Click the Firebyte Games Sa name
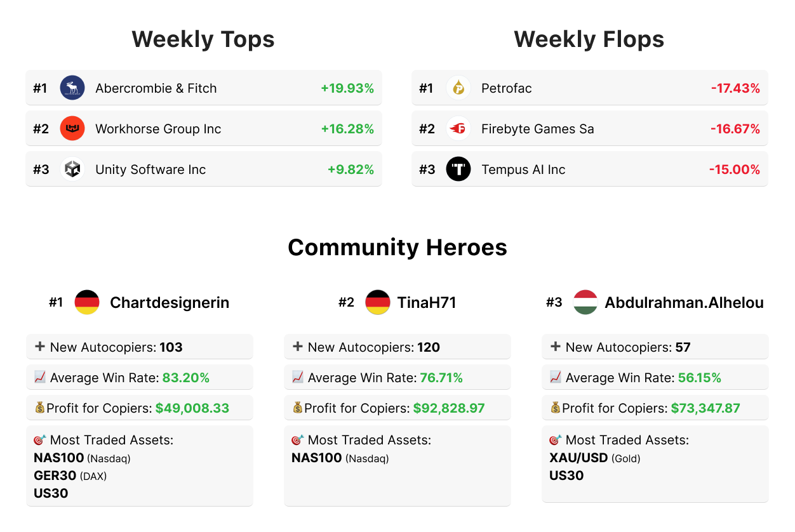The width and height of the screenshot is (795, 532). (x=538, y=129)
